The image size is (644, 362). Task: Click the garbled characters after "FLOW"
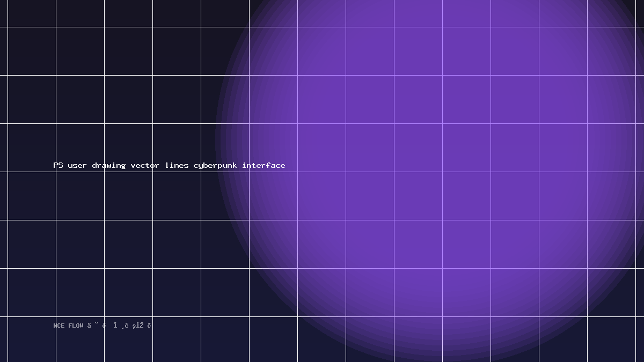[120, 325]
